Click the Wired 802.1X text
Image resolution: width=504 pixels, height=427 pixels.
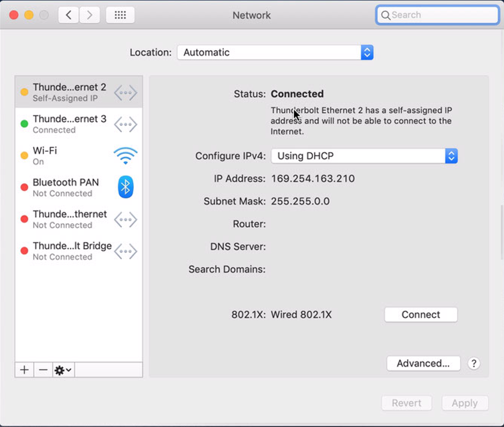[301, 314]
